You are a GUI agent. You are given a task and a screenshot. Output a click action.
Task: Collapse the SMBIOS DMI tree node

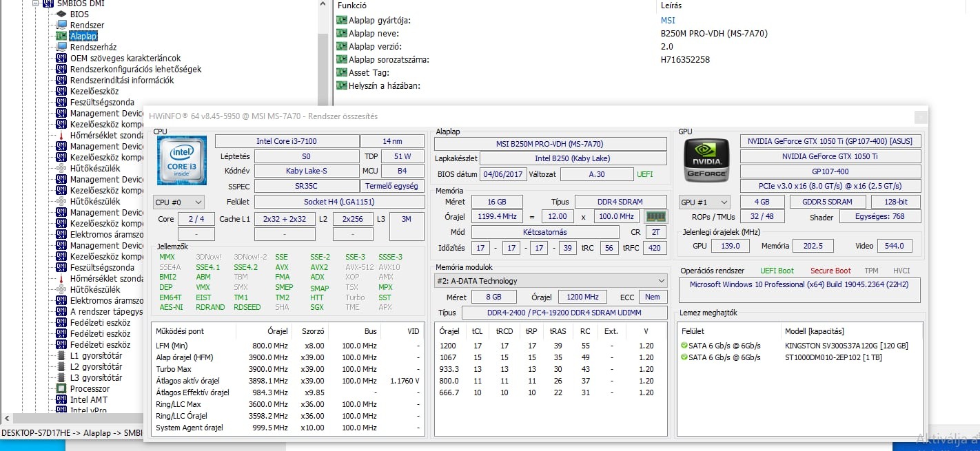click(36, 3)
